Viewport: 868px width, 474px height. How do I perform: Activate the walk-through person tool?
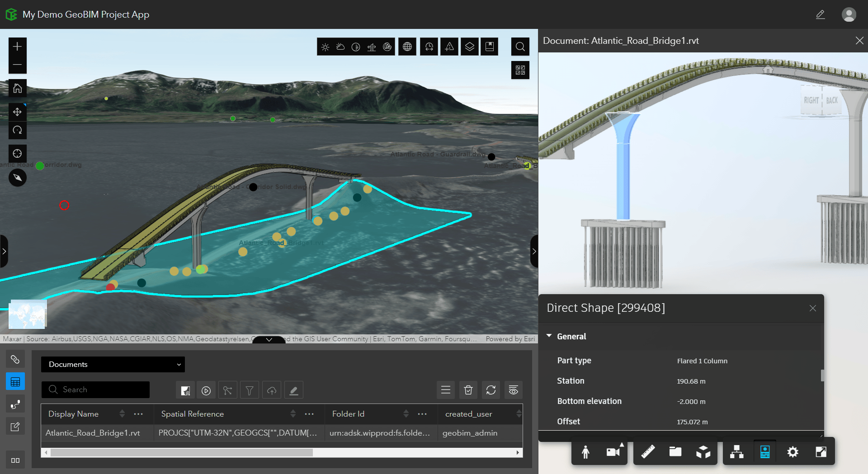[585, 451]
